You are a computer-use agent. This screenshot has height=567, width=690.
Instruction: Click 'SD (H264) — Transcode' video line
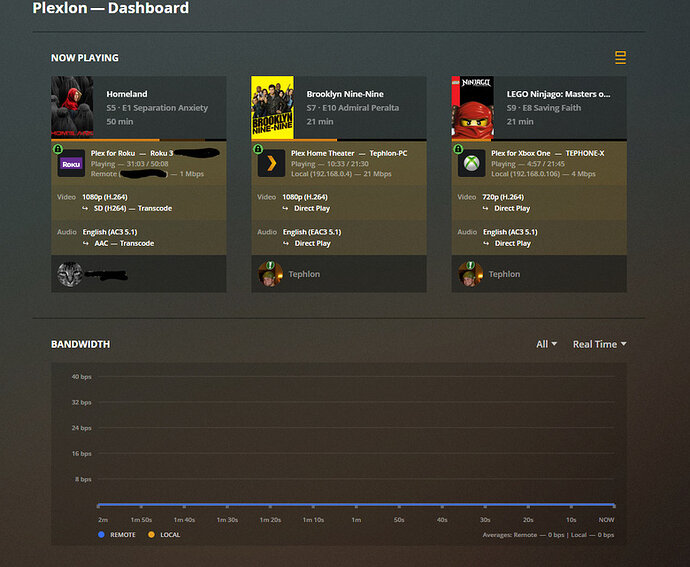pos(132,208)
